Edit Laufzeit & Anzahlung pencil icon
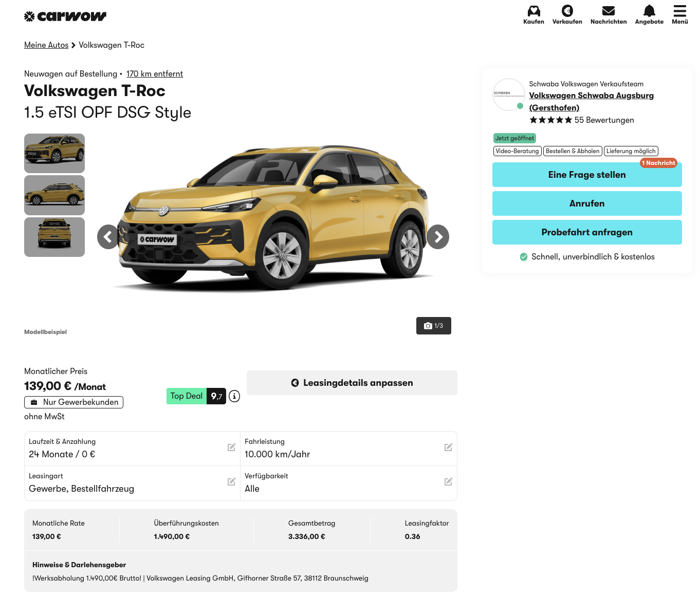700x597 pixels. pyautogui.click(x=231, y=447)
